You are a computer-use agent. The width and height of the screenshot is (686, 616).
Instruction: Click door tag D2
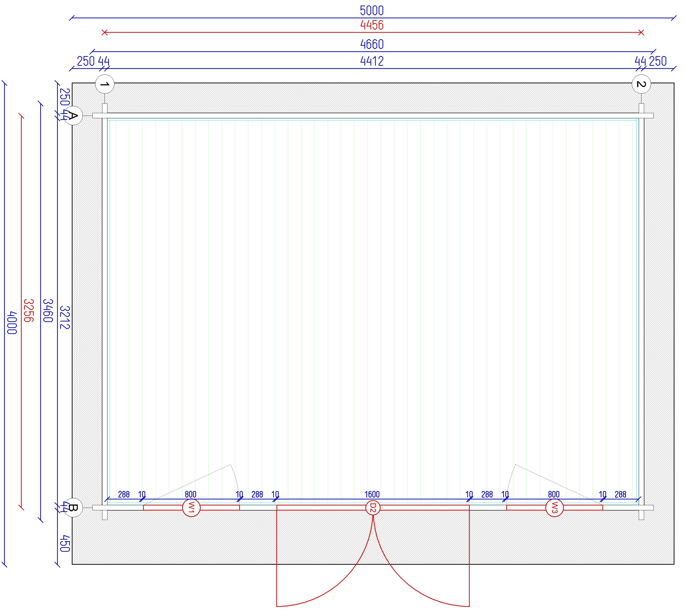click(x=373, y=508)
